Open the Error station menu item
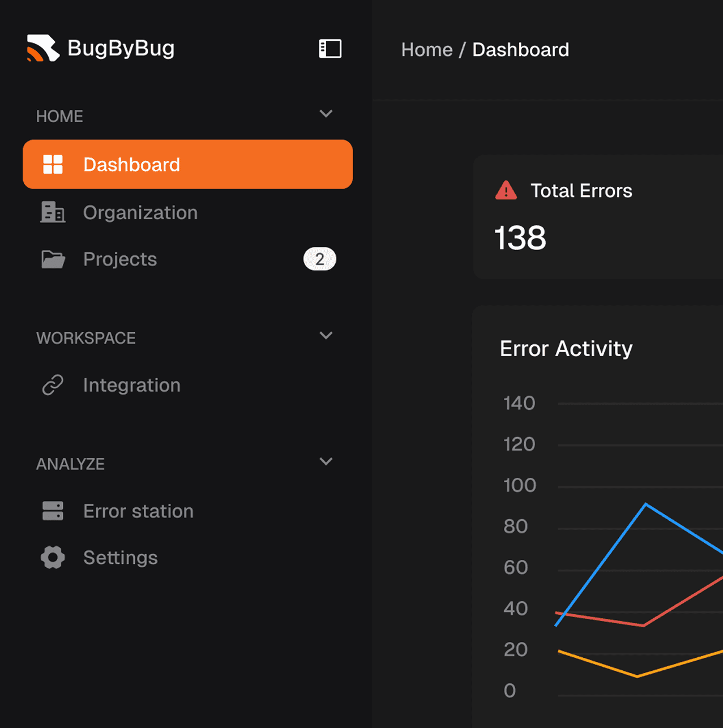Image resolution: width=723 pixels, height=728 pixels. point(187,511)
